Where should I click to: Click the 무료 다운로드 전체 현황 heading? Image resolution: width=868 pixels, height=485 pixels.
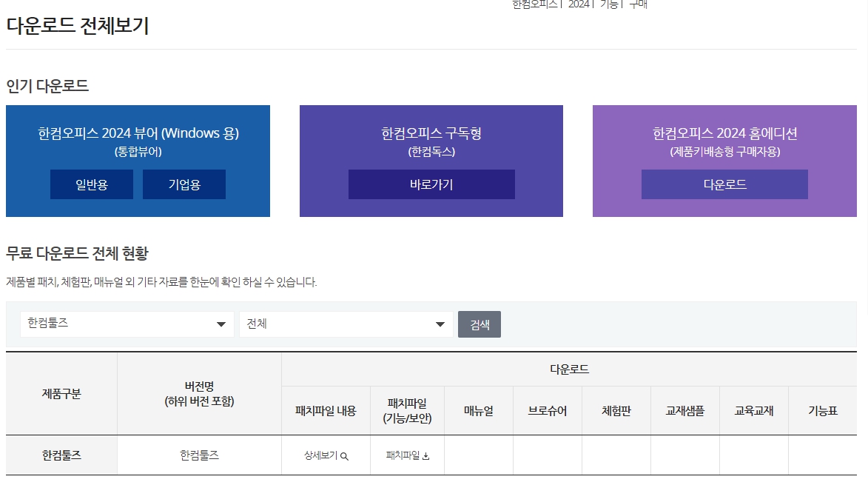pyautogui.click(x=78, y=253)
